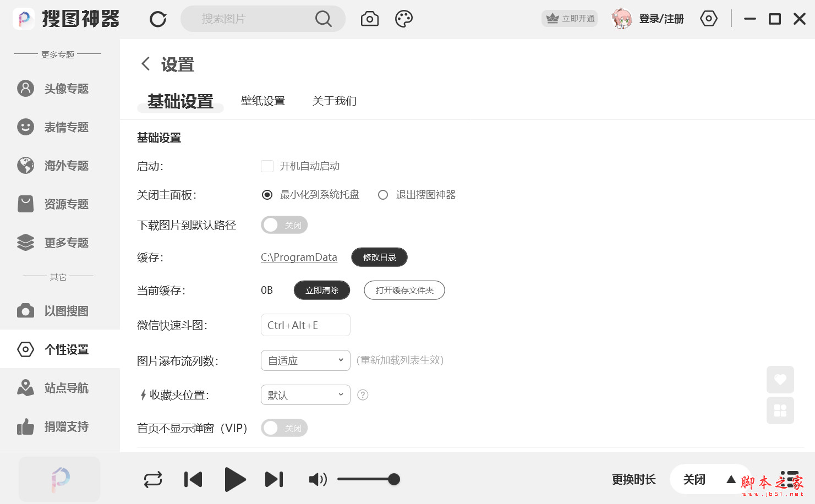Expand the 收藏夹位置 dropdown showing 默认
The height and width of the screenshot is (504, 815).
point(305,395)
